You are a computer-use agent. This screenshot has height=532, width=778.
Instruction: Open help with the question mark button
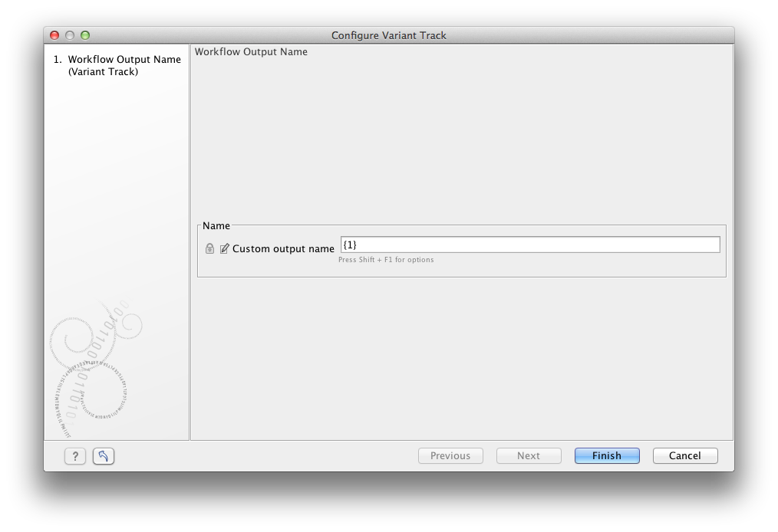tap(74, 455)
